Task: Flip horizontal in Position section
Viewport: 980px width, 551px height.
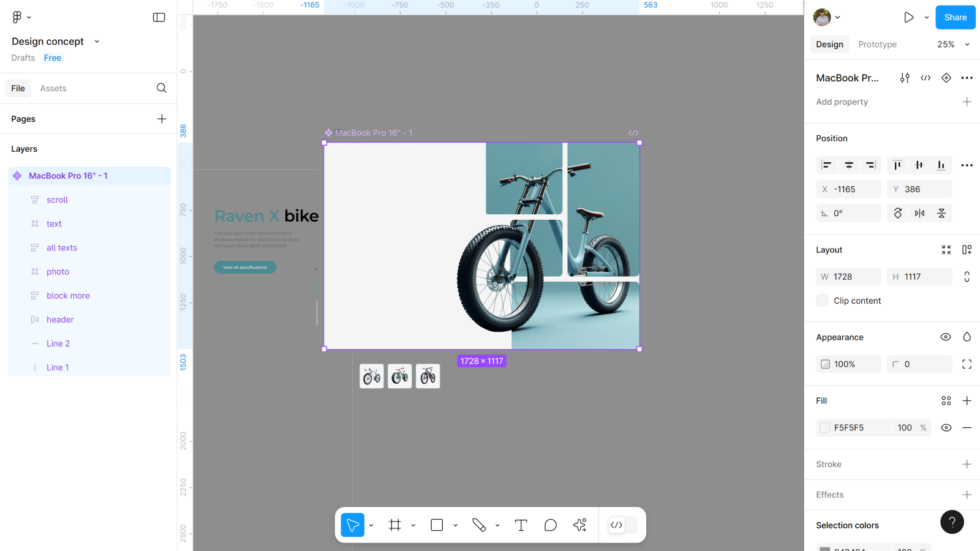Action: (x=919, y=213)
